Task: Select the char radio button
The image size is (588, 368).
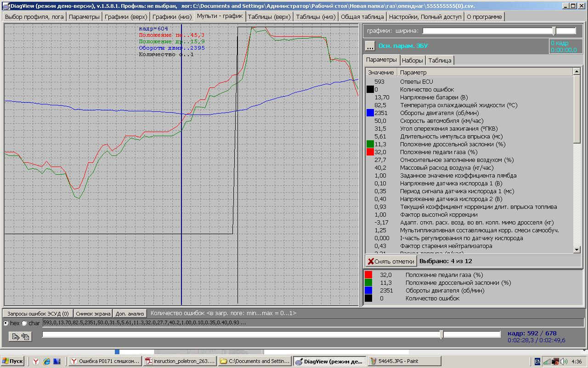Action: tap(24, 323)
